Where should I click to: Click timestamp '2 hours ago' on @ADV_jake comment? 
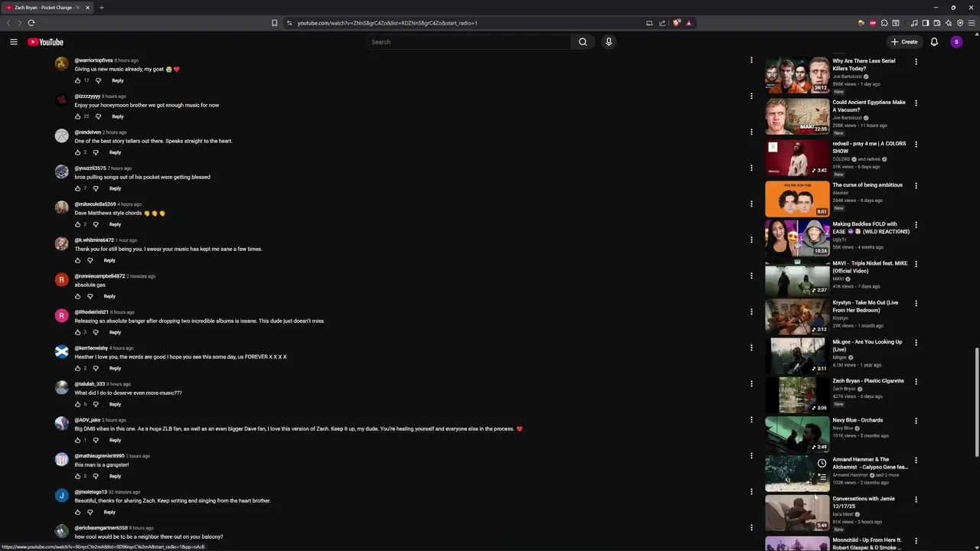click(x=114, y=420)
